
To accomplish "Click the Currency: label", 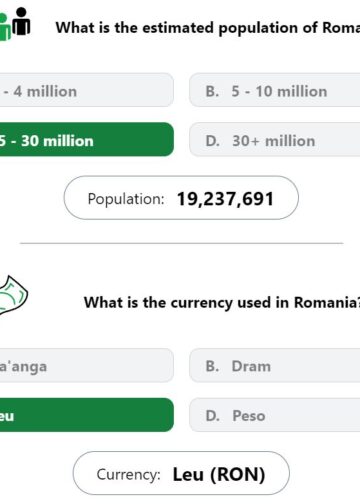I will click(x=128, y=474).
